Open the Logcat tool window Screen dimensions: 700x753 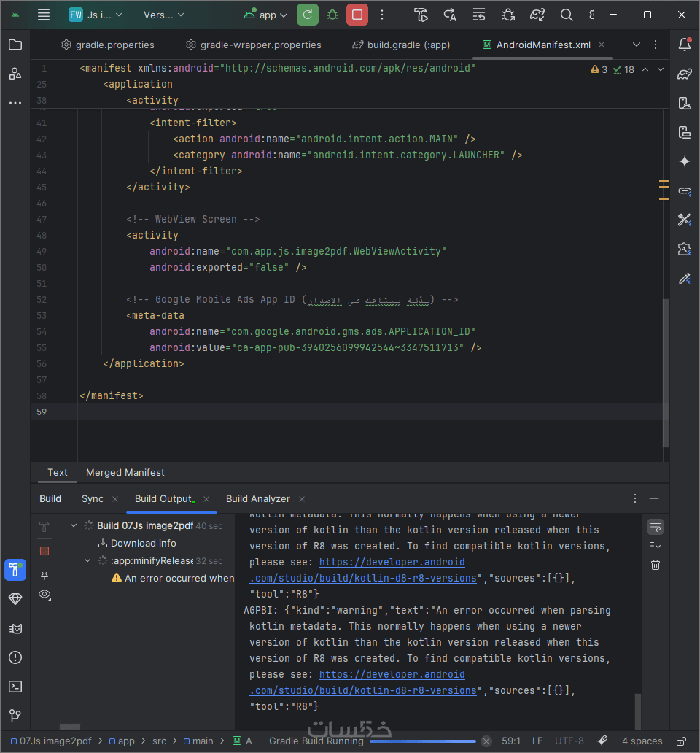tap(15, 628)
